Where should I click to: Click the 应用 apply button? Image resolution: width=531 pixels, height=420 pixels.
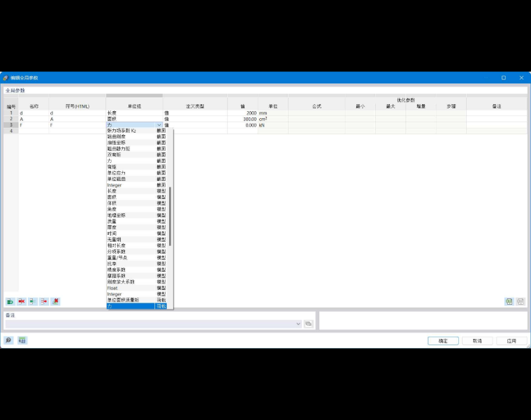point(511,341)
